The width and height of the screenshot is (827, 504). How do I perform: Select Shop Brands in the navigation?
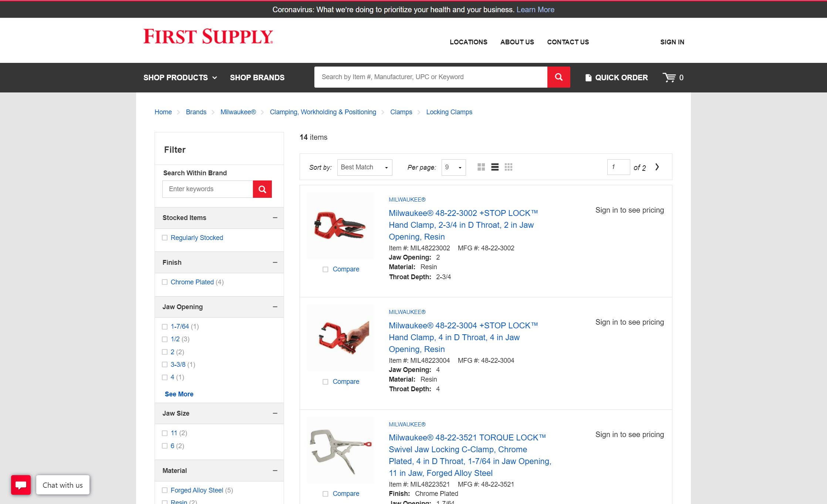coord(257,78)
